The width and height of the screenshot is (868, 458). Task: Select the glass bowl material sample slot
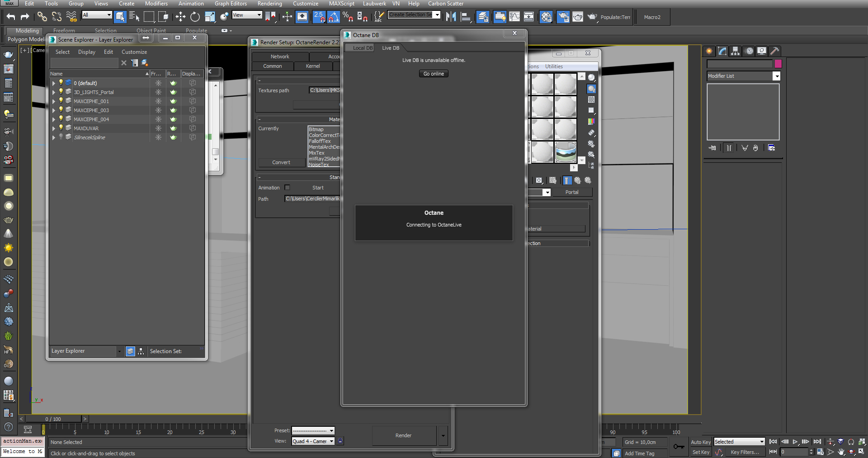pos(566,152)
